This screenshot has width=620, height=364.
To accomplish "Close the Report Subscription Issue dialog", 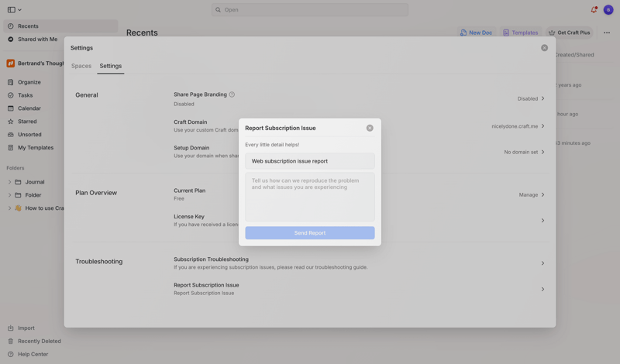I will click(x=370, y=128).
